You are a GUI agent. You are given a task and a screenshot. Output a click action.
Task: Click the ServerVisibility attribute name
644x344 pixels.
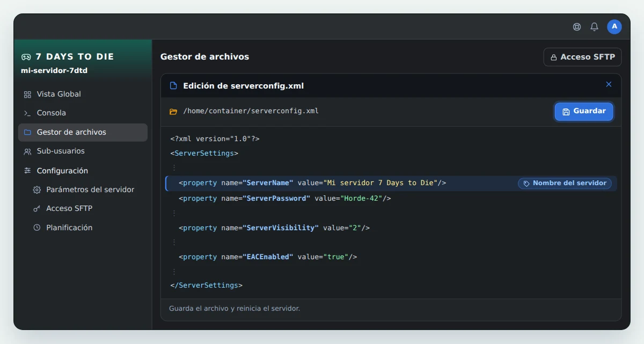(x=281, y=228)
